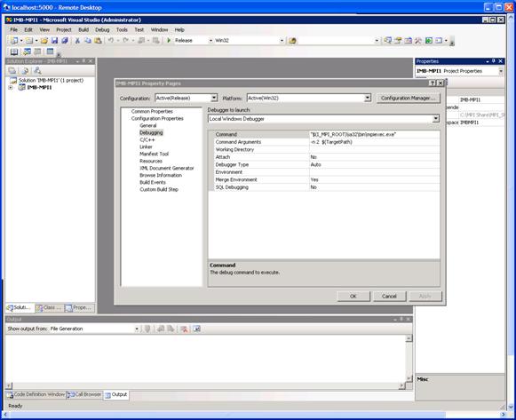Image resolution: width=516 pixels, height=420 pixels.
Task: Click the help question mark in Property Pages
Action: [433, 83]
